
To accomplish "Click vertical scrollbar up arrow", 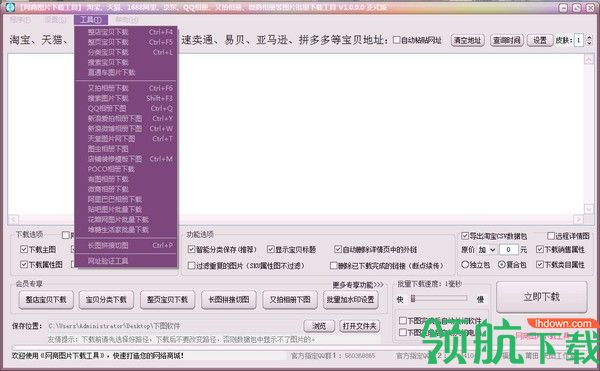I will coord(589,59).
